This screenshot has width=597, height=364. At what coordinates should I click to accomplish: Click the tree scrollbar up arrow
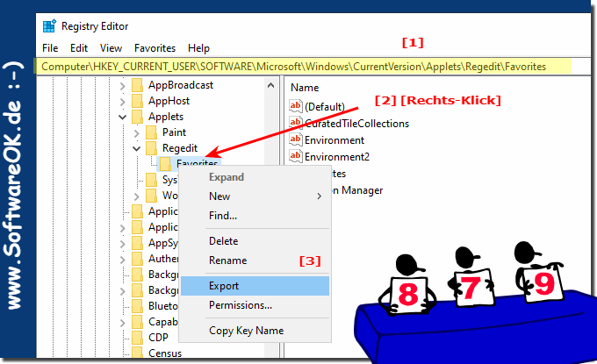270,85
